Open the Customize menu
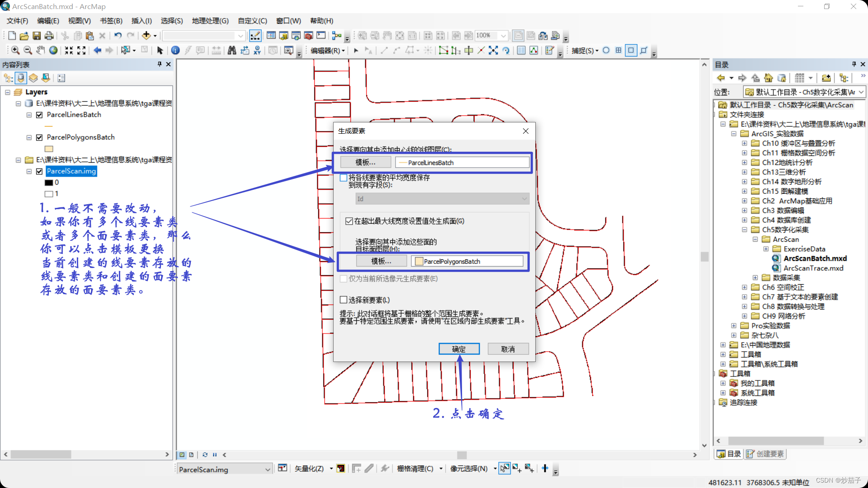The height and width of the screenshot is (488, 868). tap(252, 21)
